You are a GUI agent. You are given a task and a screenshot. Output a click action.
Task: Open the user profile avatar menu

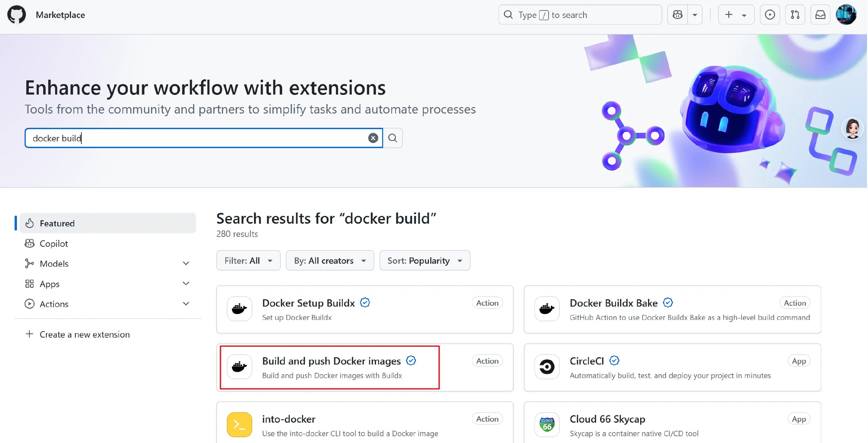coord(846,15)
